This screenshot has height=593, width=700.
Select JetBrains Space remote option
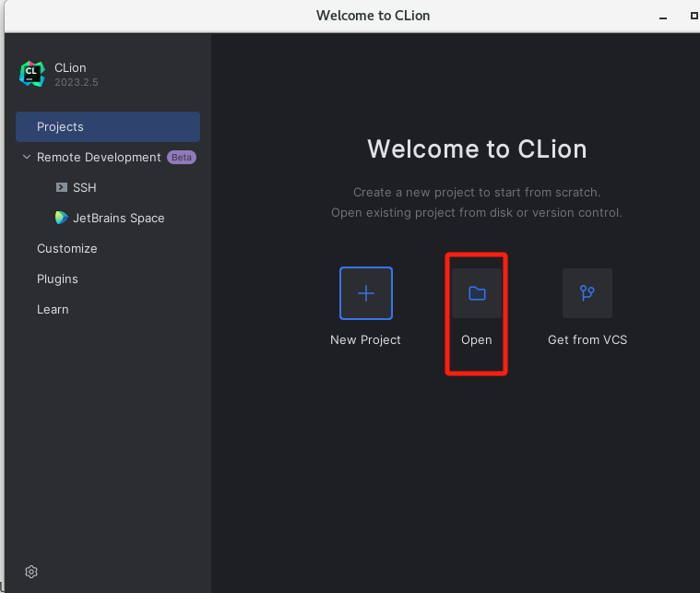[x=119, y=218]
